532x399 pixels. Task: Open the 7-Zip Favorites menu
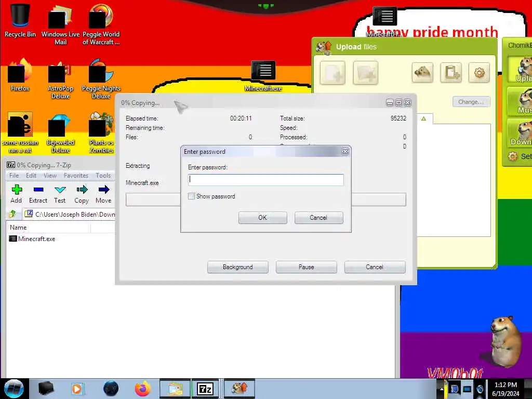pos(76,176)
